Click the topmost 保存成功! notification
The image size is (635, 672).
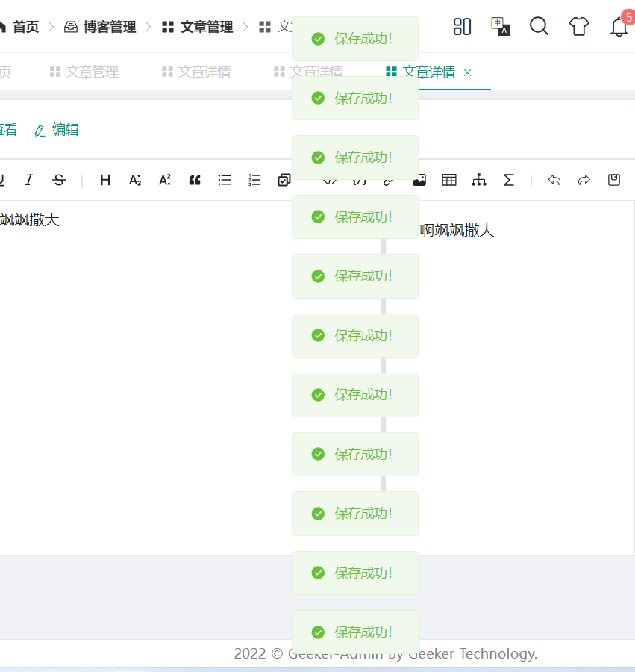pos(355,39)
